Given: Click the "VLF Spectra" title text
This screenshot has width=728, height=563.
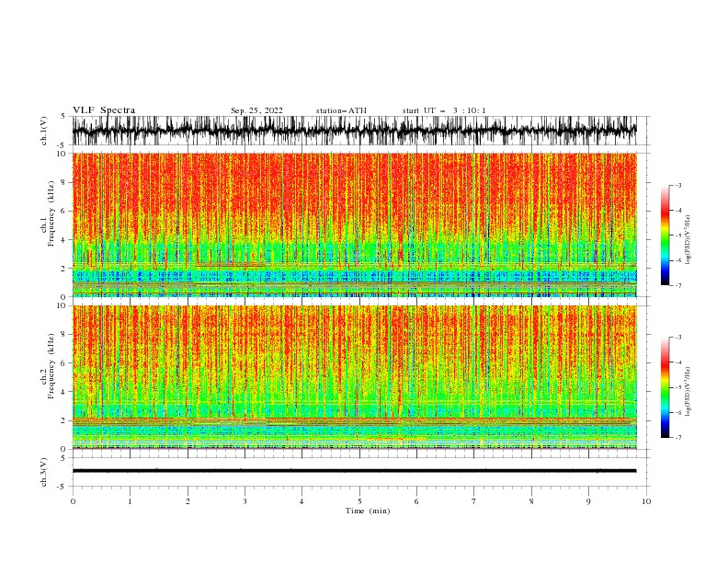Looking at the screenshot, I should (x=104, y=110).
